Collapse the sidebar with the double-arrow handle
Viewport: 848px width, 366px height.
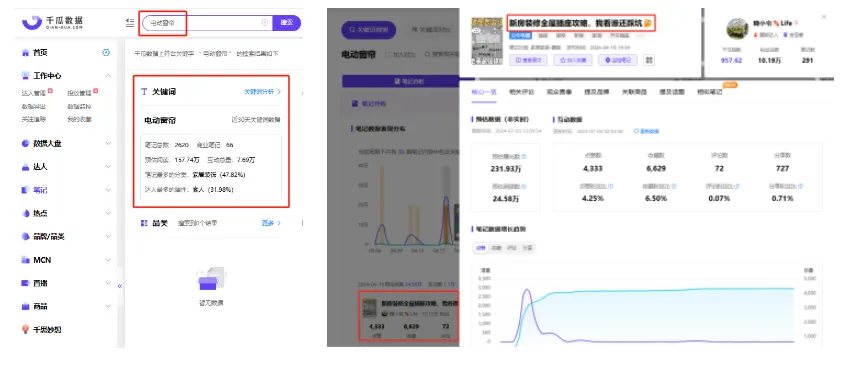point(120,285)
